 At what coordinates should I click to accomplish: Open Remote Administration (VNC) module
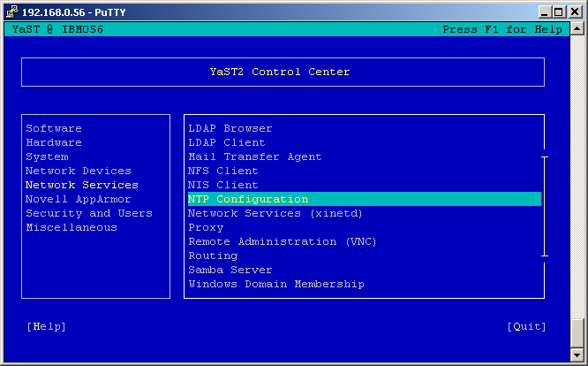click(x=283, y=241)
